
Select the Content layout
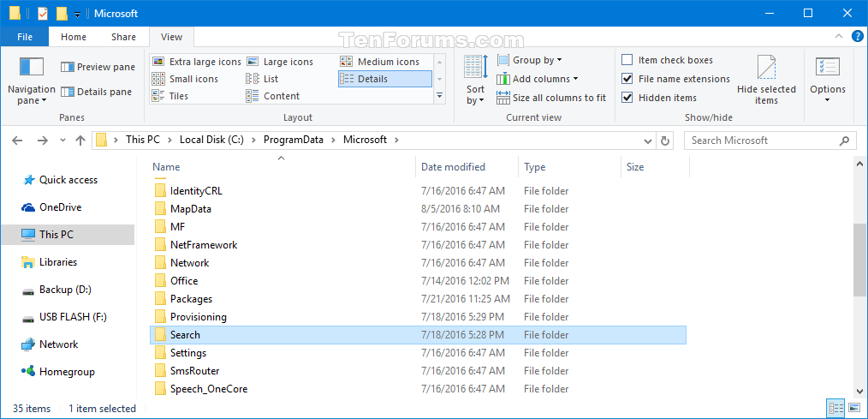(273, 96)
